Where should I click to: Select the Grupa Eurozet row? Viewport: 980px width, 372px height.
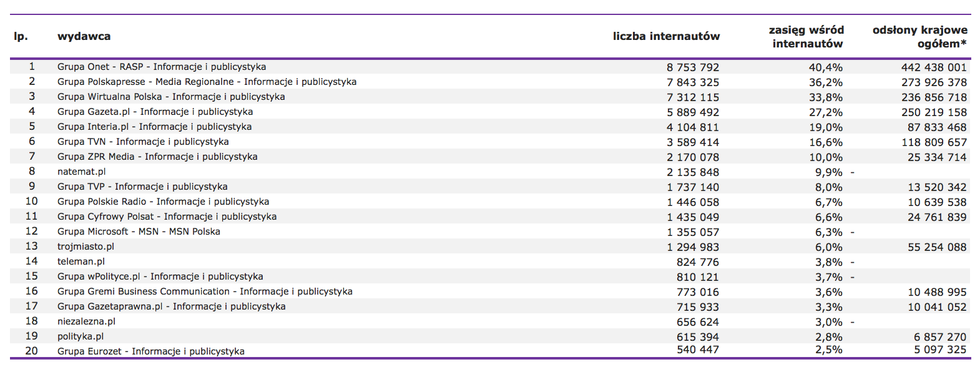490,351
